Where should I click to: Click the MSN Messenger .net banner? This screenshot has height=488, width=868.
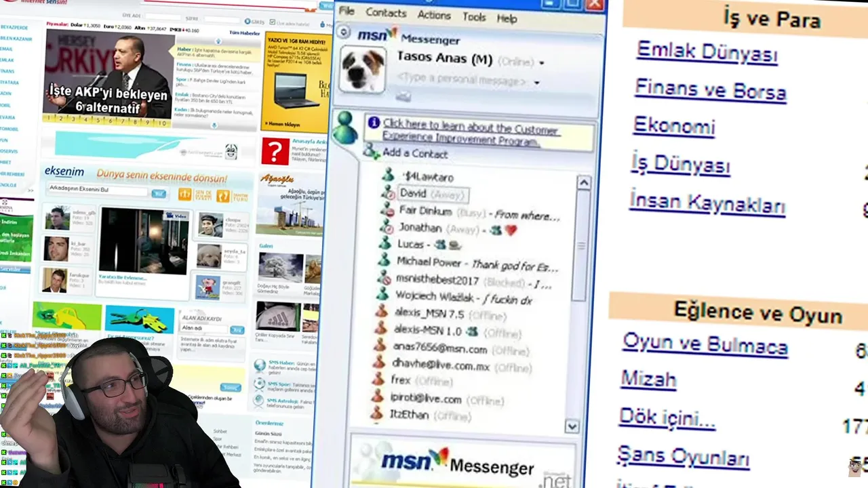click(463, 463)
